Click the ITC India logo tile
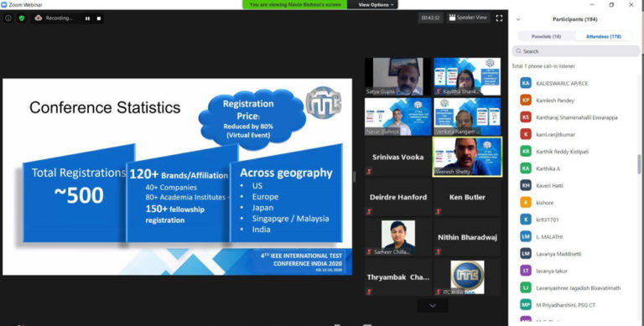Screen dimensions: 644x326 467,277
